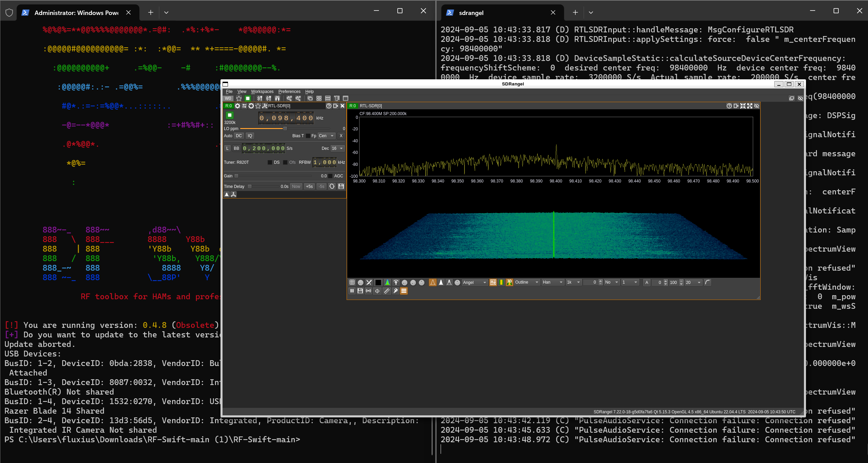The image size is (868, 463).
Task: Stop RTL-SDR acquisition with green square button
Action: coord(230,115)
